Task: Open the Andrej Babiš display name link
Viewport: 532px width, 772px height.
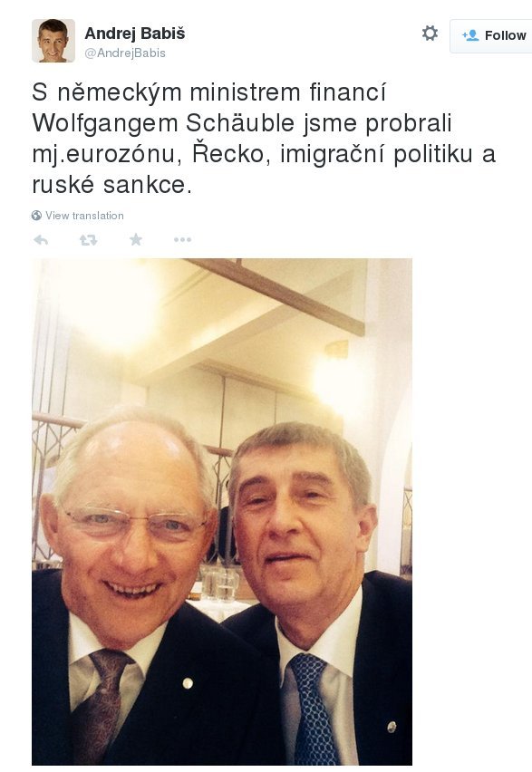Action: 135,34
